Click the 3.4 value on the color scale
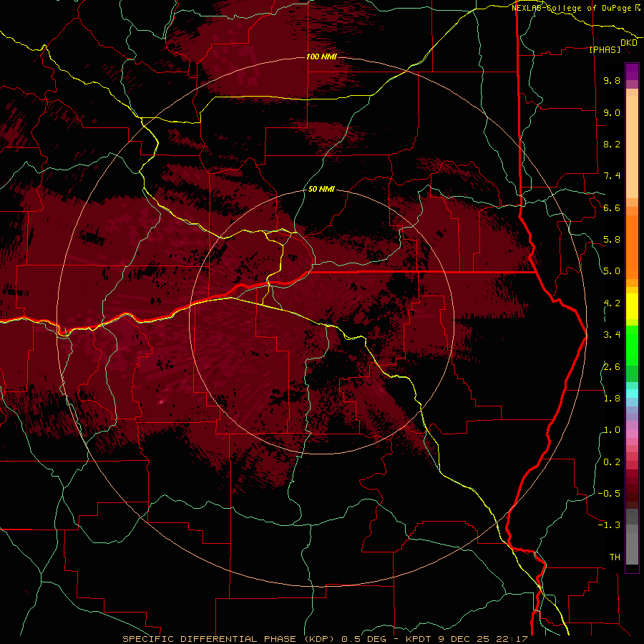Viewport: 644px width, 644px height. [x=612, y=335]
